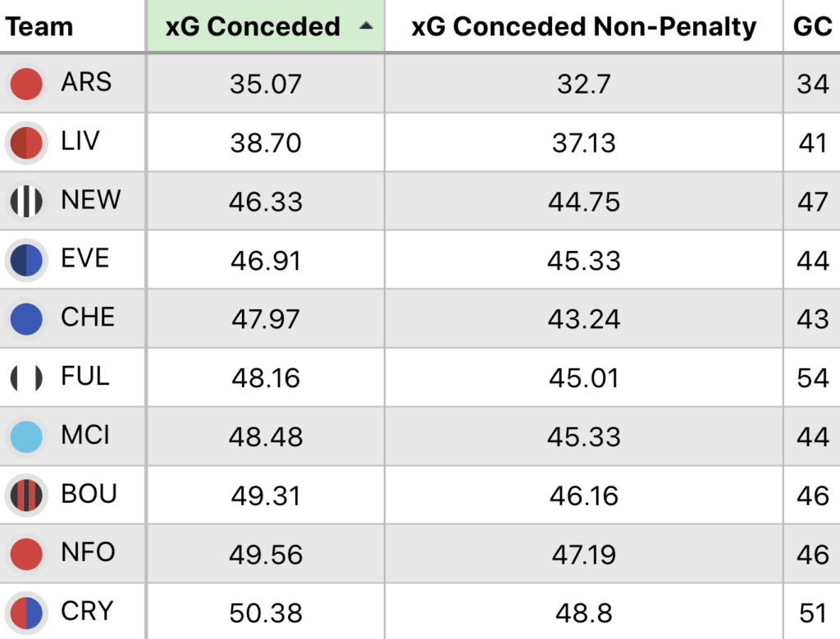The width and height of the screenshot is (840, 639).
Task: Sort by xG Conceded Non-Penalty column
Action: click(x=583, y=26)
